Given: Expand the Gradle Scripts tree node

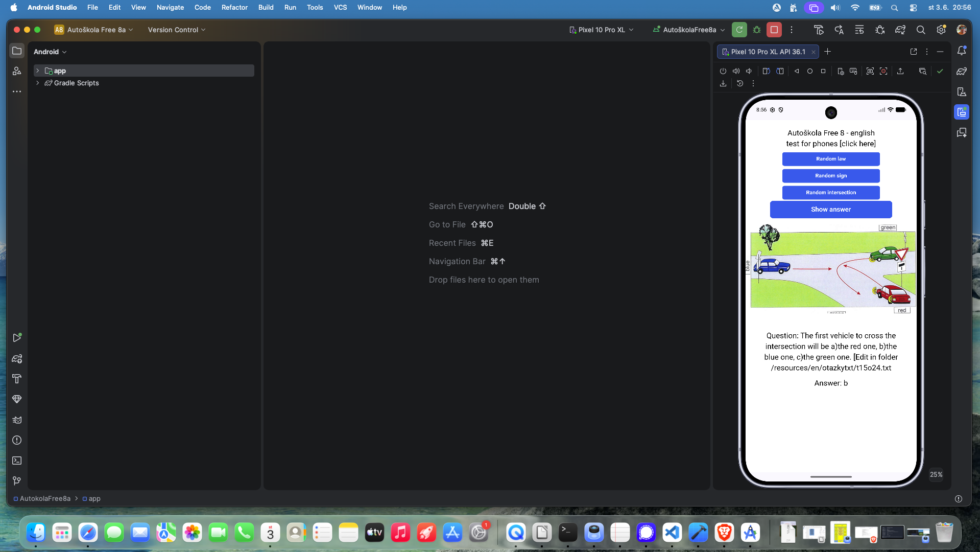Looking at the screenshot, I should click(x=37, y=83).
